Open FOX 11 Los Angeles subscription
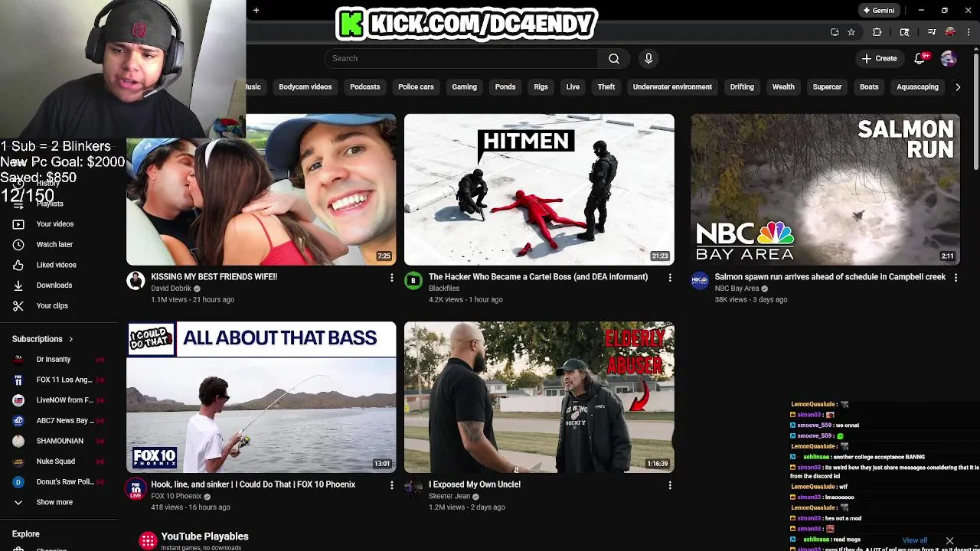Image resolution: width=980 pixels, height=551 pixels. pos(58,380)
